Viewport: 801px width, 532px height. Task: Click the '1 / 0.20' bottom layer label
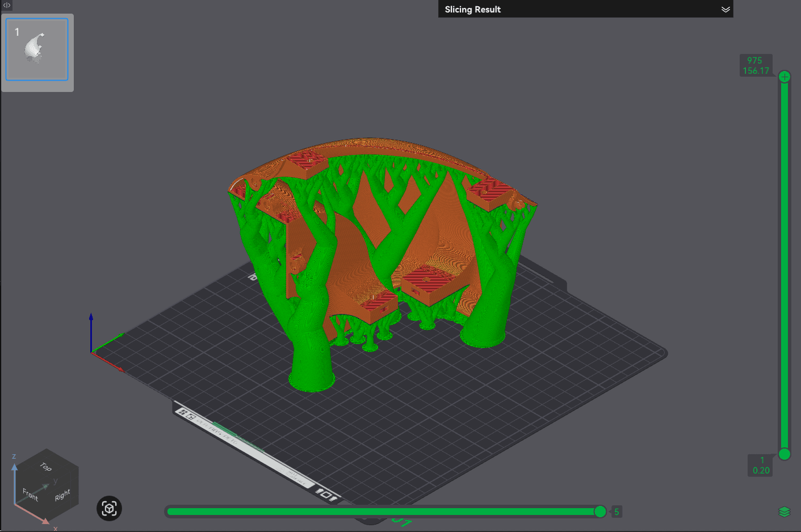coord(761,465)
